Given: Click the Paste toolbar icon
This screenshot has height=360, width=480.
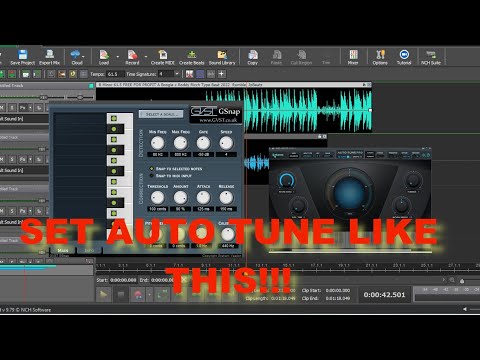Looking at the screenshot, I should (276, 57).
